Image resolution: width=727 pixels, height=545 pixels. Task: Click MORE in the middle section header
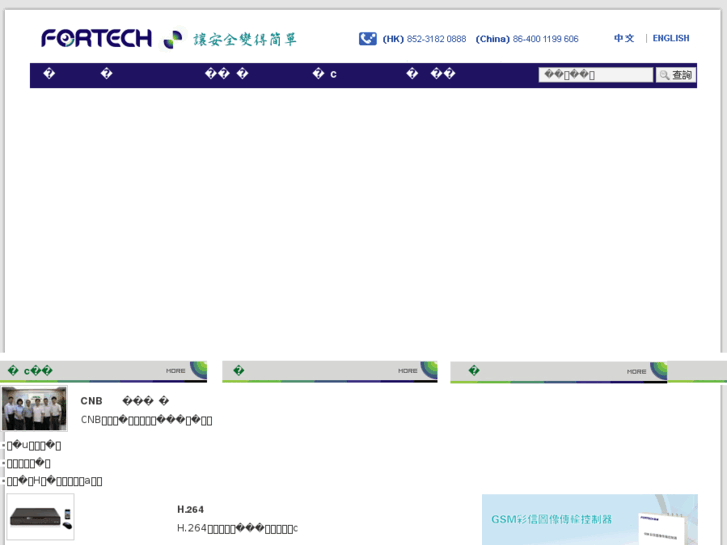tap(408, 371)
